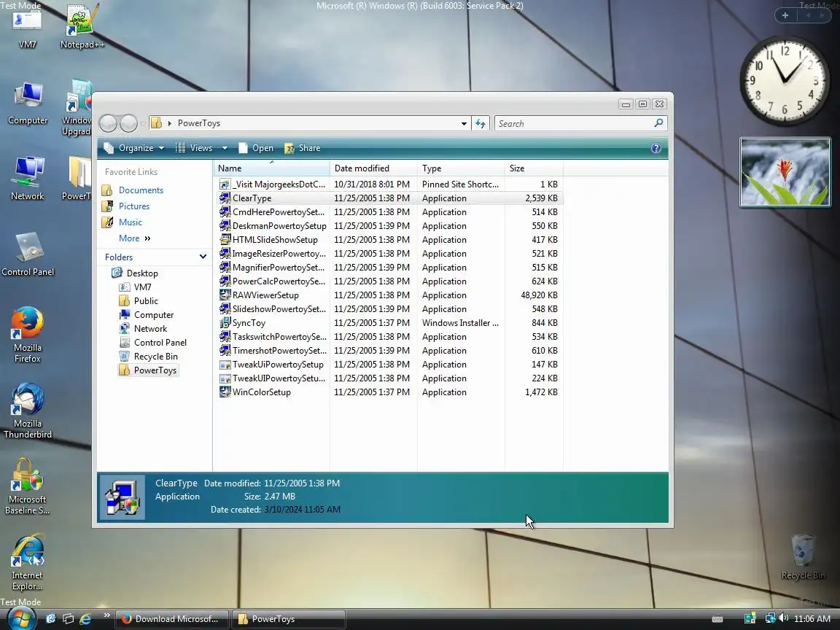
Task: Select the RAWViewerSetup file icon
Action: 225,295
